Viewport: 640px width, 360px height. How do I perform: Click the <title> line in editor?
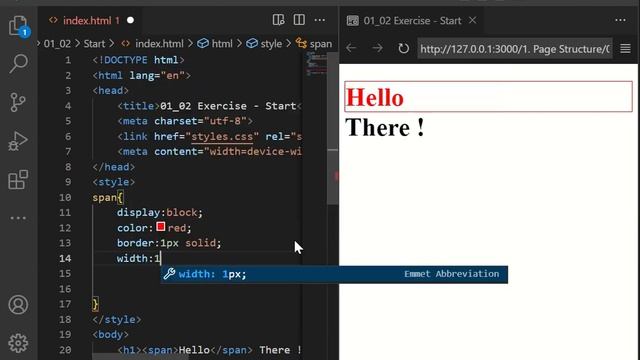209,106
